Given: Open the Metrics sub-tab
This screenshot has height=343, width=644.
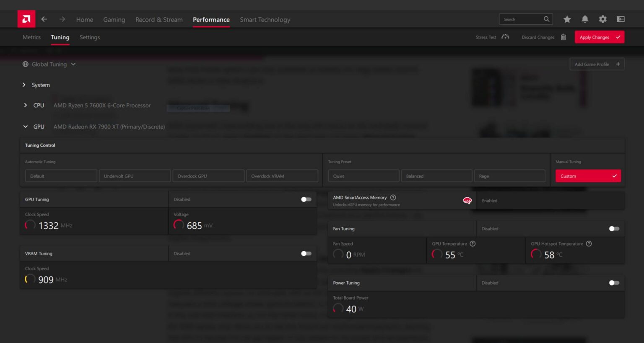Looking at the screenshot, I should pos(31,37).
